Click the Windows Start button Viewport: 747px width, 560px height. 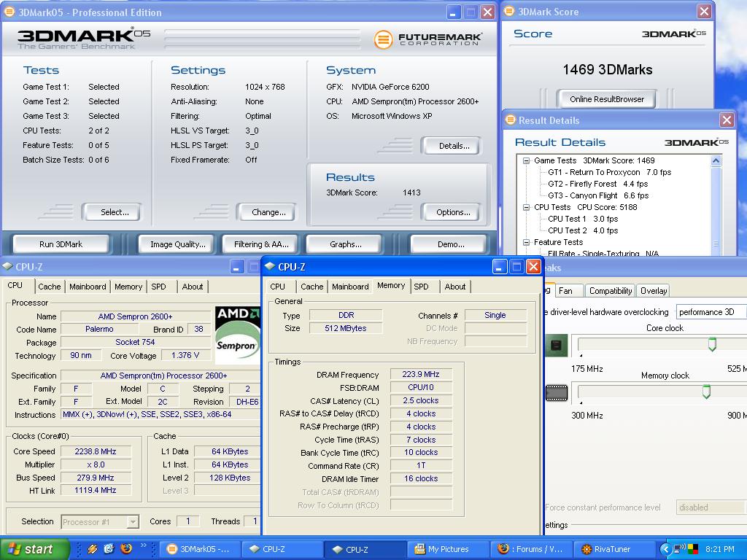coord(34,549)
